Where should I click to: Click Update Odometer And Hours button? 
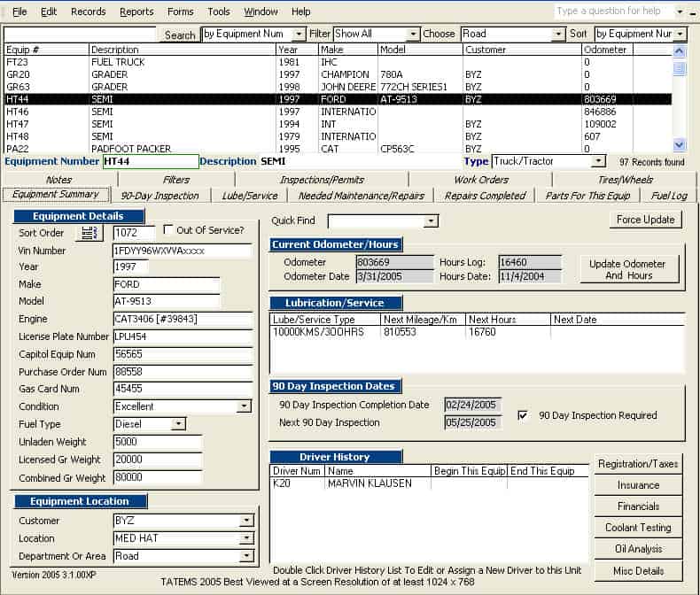pos(629,269)
